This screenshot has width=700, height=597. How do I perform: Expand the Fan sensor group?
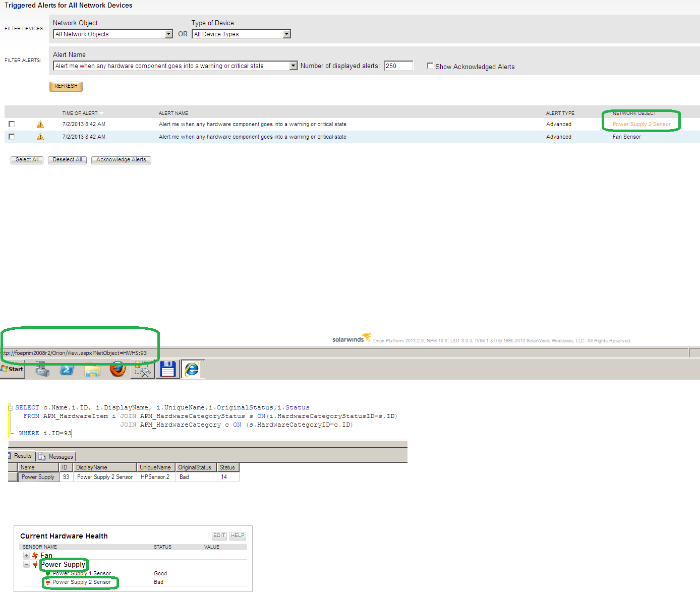click(26, 555)
